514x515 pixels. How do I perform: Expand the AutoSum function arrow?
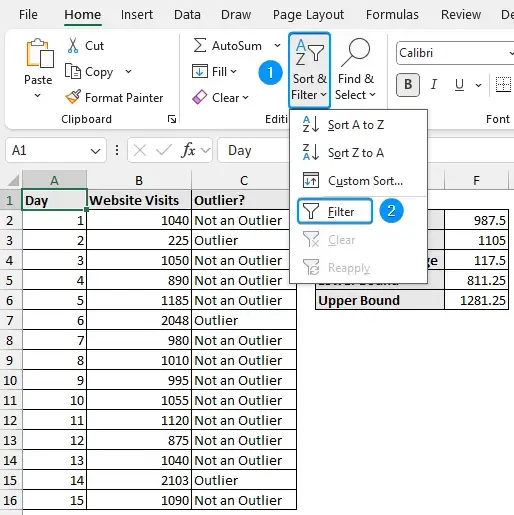(x=277, y=45)
